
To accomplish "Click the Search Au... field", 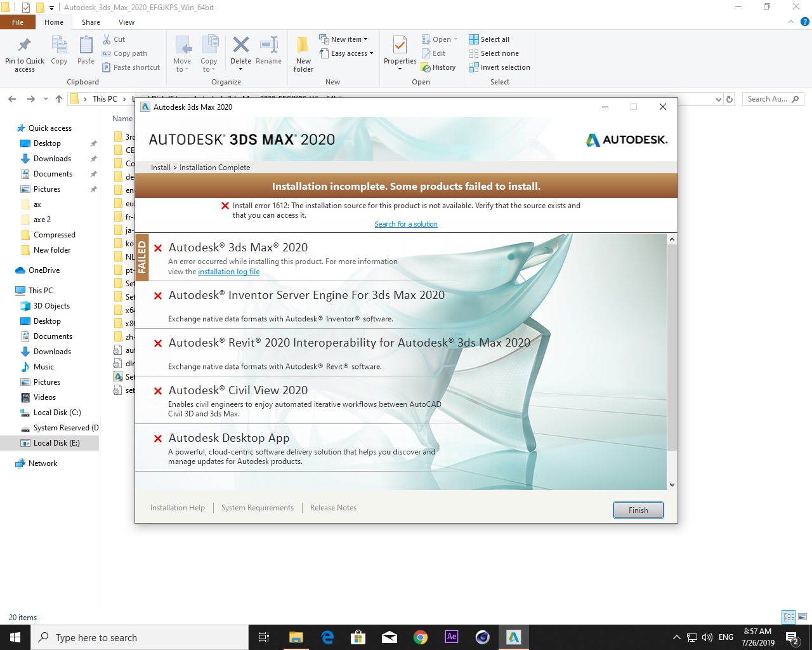I will [x=773, y=99].
